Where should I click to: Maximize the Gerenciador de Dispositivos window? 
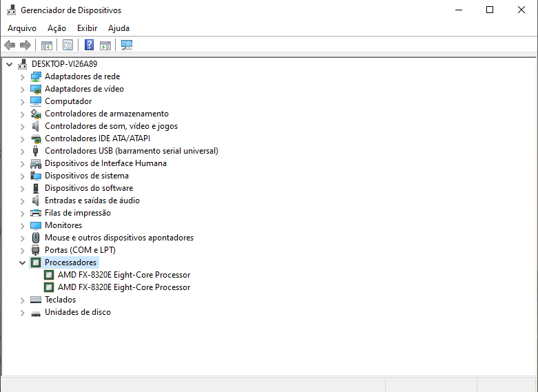(x=490, y=10)
